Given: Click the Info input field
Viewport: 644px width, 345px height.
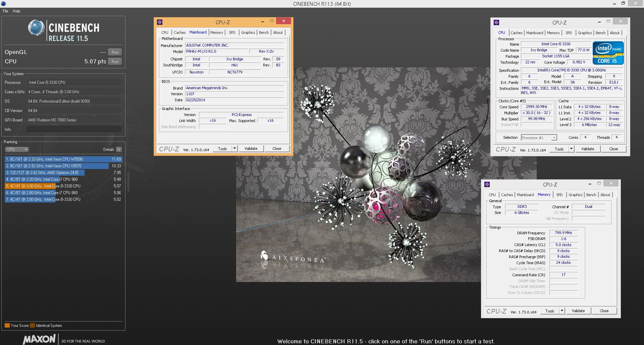Looking at the screenshot, I should pos(74,129).
